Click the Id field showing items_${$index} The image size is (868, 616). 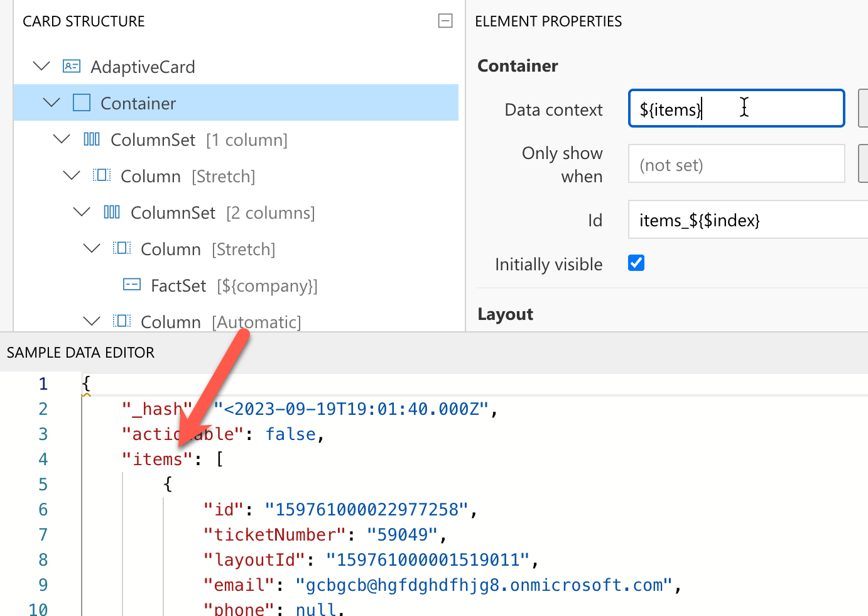(722, 219)
